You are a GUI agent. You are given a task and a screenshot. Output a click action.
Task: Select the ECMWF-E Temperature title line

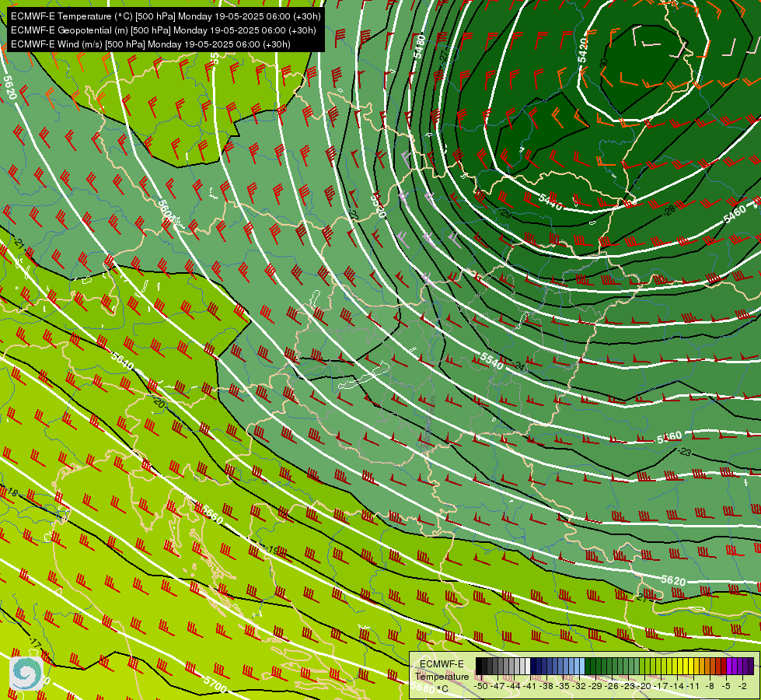[166, 16]
